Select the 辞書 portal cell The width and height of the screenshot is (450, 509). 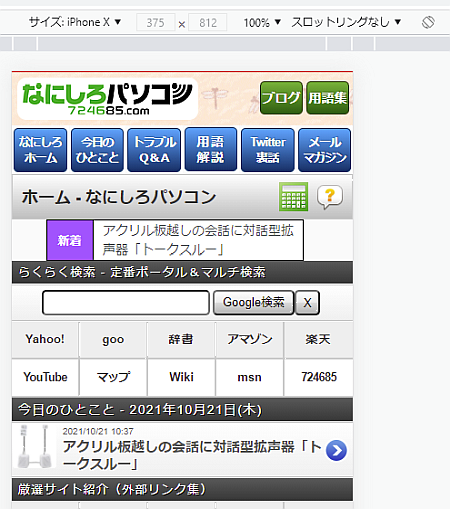(181, 339)
